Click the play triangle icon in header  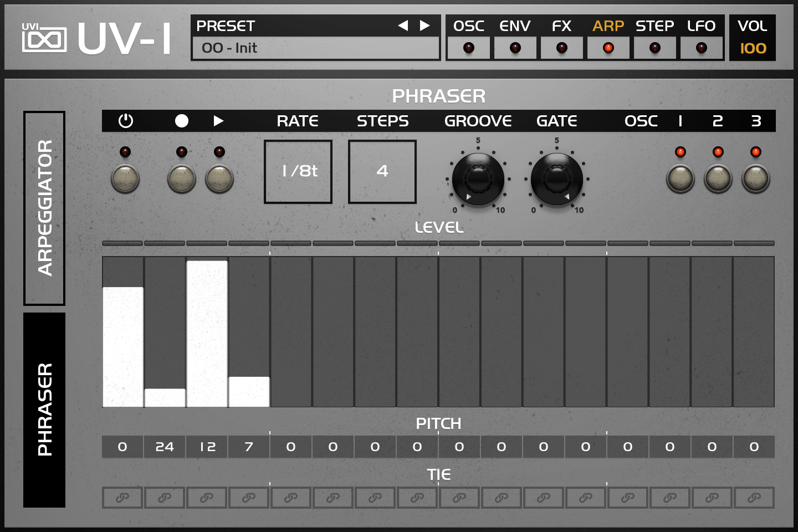tap(219, 121)
